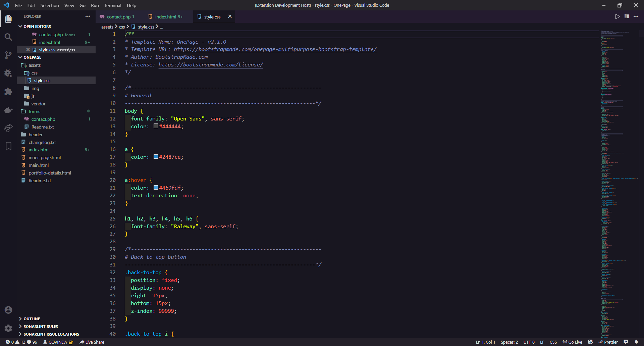This screenshot has width=644, height=346.
Task: Click the errors and warnings status indicator
Action: click(21, 342)
